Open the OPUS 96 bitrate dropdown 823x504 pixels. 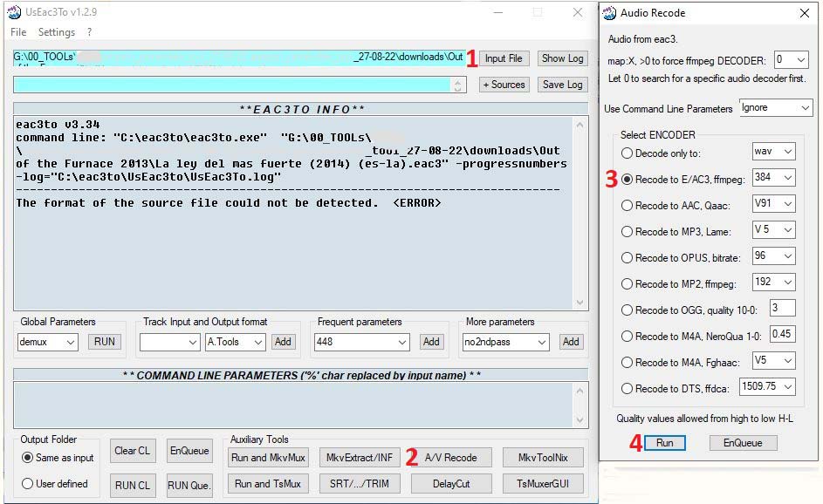(773, 256)
